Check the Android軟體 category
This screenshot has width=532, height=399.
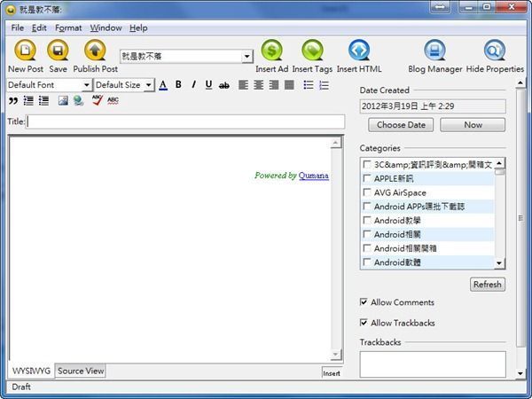(367, 262)
